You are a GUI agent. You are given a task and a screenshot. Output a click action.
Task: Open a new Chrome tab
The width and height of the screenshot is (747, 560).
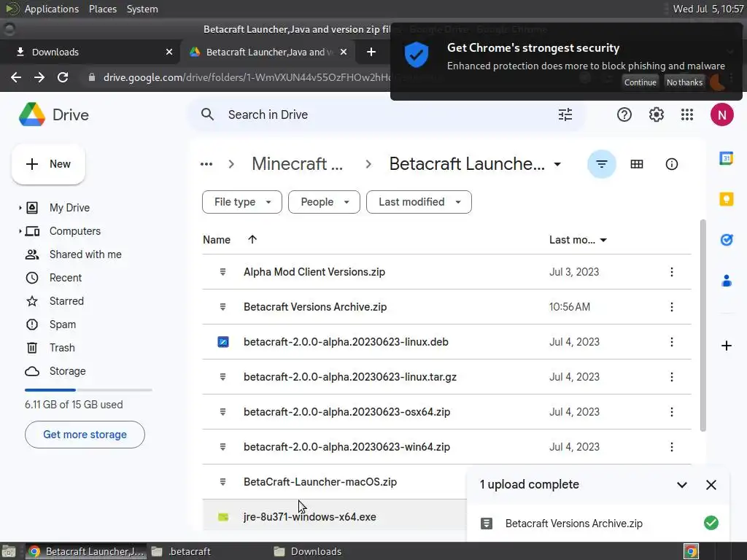point(371,52)
